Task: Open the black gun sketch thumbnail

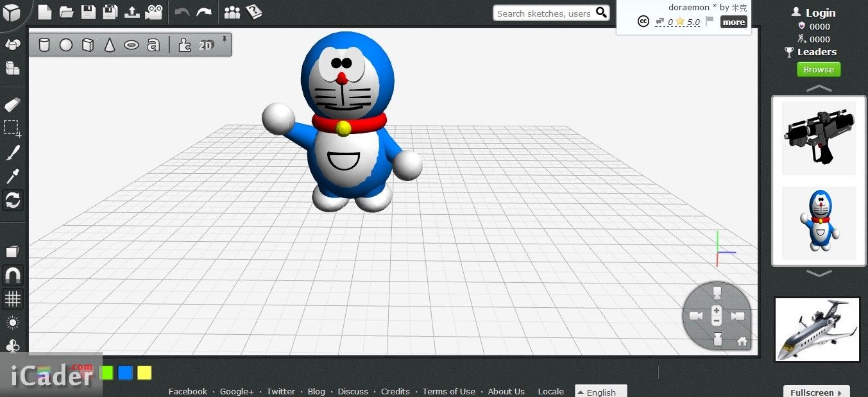Action: [819, 138]
